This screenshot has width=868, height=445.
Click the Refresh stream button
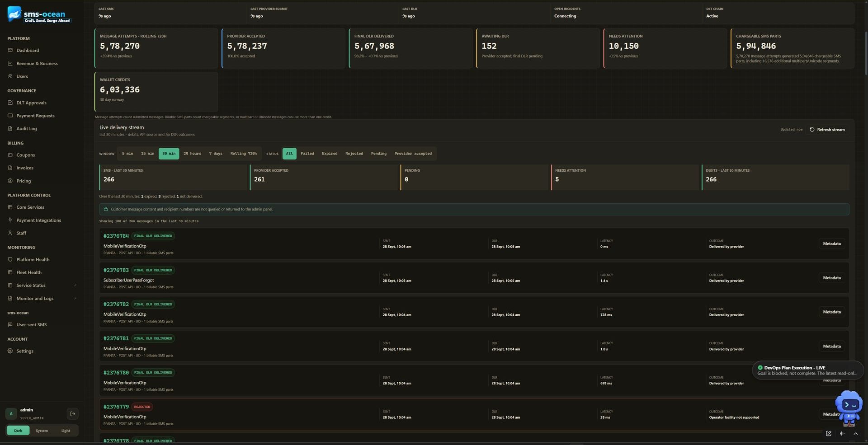[x=827, y=130]
